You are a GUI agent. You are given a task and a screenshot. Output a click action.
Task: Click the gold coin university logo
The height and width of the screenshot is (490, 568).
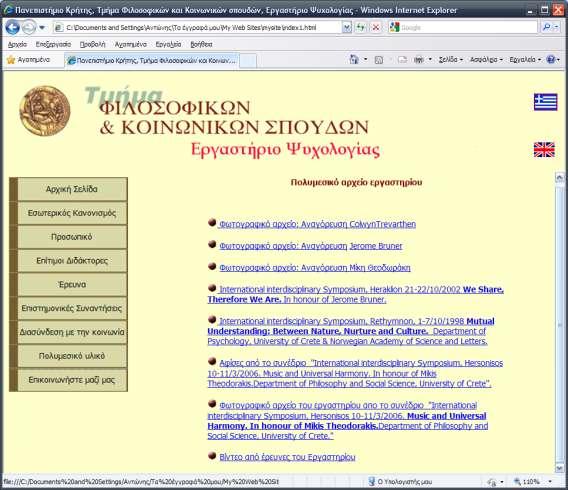click(x=45, y=111)
